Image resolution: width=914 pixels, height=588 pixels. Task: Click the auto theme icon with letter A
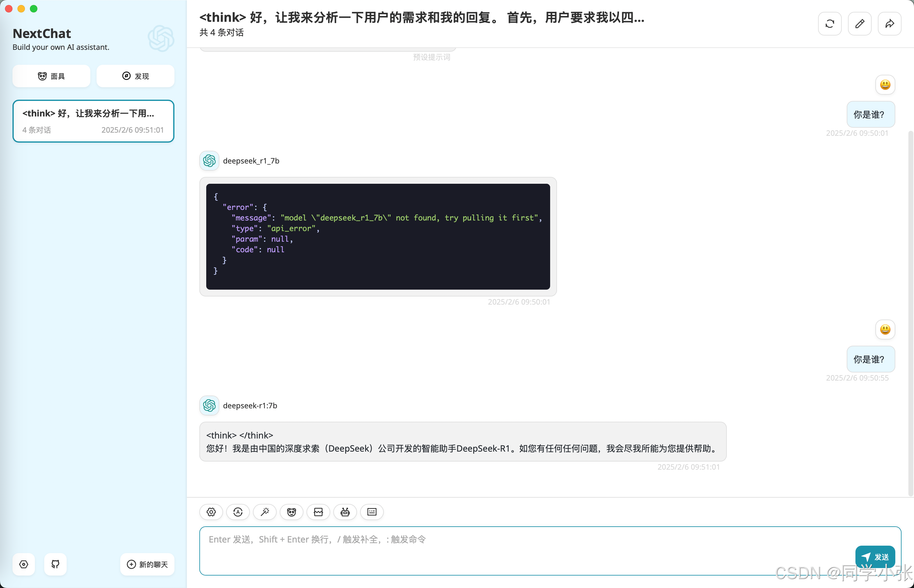[x=238, y=512]
